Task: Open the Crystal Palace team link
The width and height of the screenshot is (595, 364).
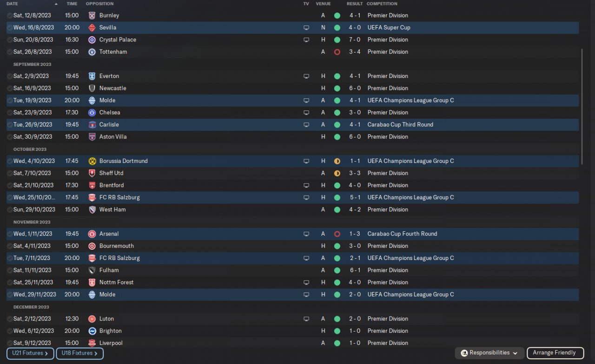Action: [118, 40]
